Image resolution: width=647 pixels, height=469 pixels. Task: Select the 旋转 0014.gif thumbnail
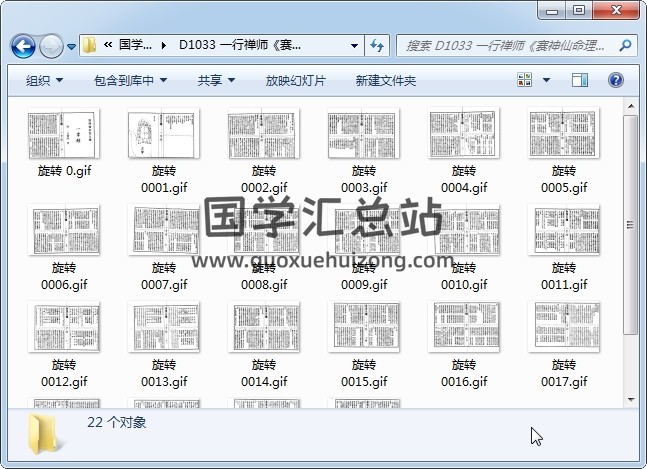click(x=264, y=327)
